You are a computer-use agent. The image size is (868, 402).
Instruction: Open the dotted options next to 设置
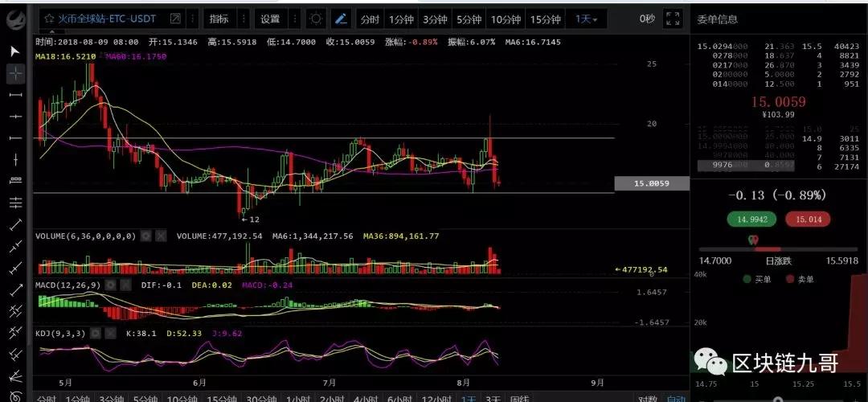(x=295, y=19)
